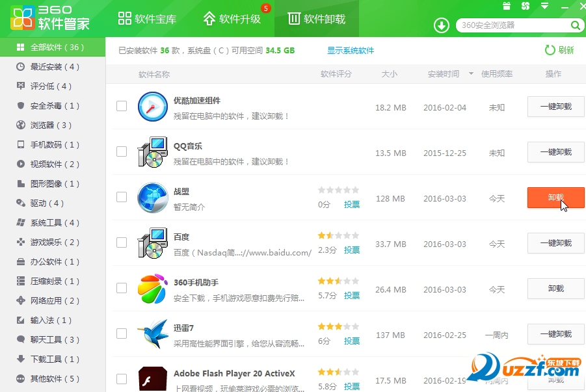Viewport: 586px width, 392px height.
Task: Check the box for 360手机助手
Action: coord(122,288)
